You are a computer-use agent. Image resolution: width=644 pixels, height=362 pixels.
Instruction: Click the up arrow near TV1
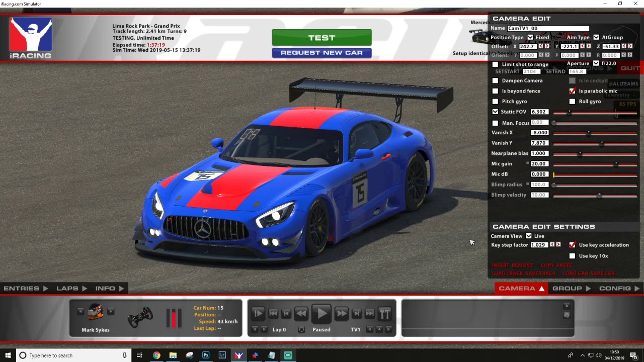tap(379, 329)
